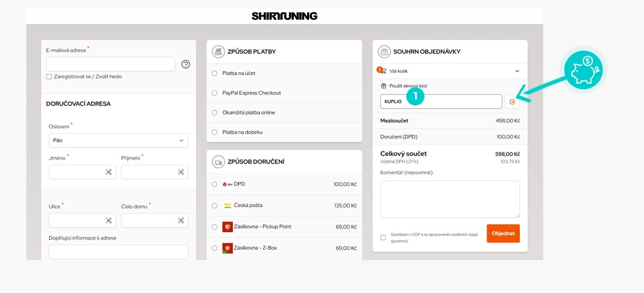The width and height of the screenshot is (644, 293).
Task: Click autofill icon in Jméno field
Action: (x=108, y=172)
